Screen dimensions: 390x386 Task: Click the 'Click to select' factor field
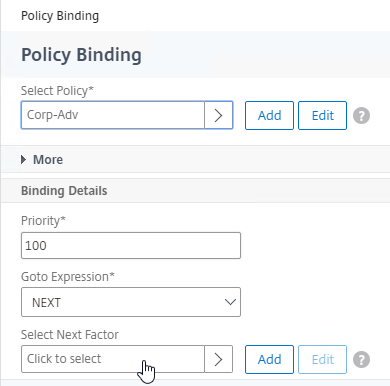click(x=113, y=359)
